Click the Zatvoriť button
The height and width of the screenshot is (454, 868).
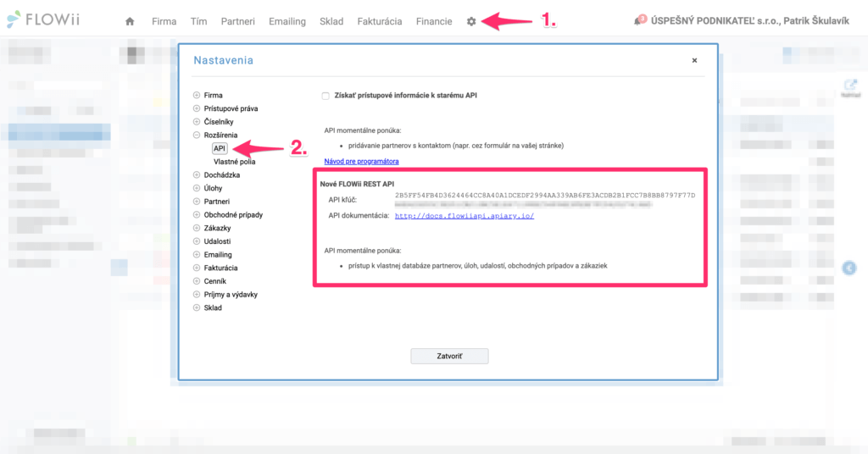449,356
